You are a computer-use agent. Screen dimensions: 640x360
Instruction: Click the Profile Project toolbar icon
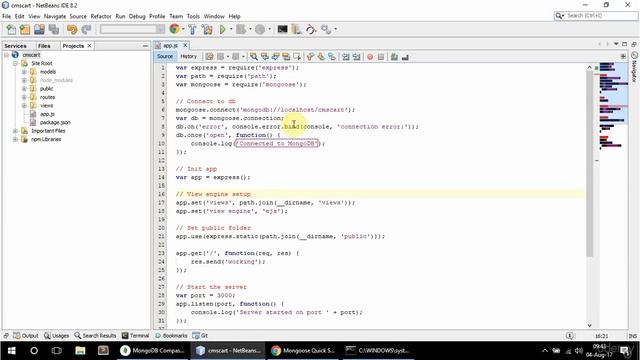(x=260, y=29)
